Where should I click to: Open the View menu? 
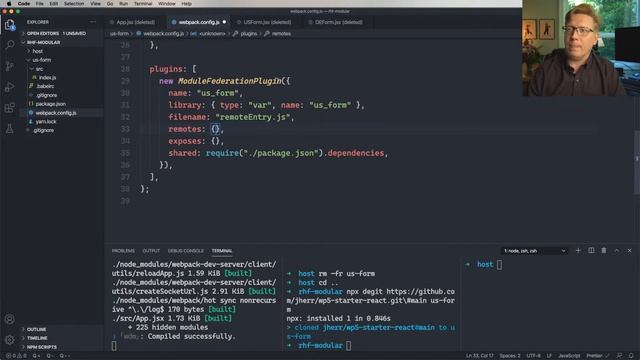96,3
